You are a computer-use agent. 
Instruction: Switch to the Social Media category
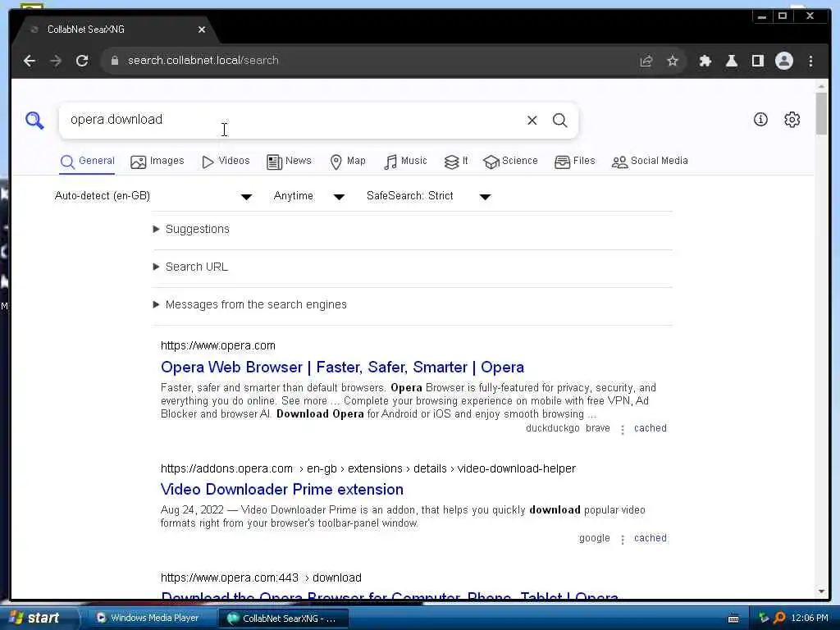tap(650, 162)
